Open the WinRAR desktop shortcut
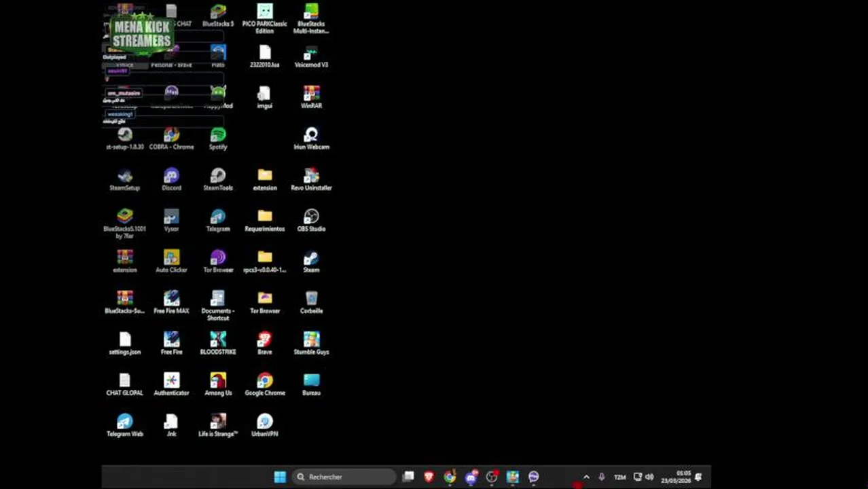868x489 pixels. [x=311, y=97]
